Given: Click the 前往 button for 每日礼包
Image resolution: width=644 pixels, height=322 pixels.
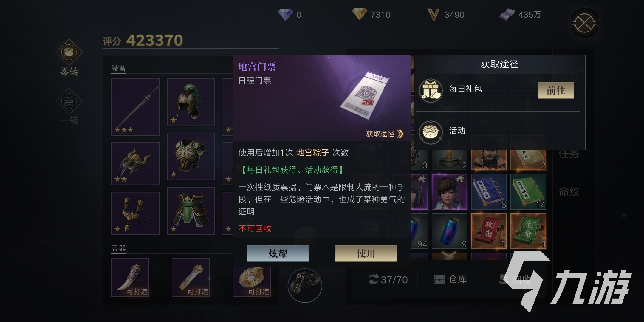Looking at the screenshot, I should pos(556,90).
